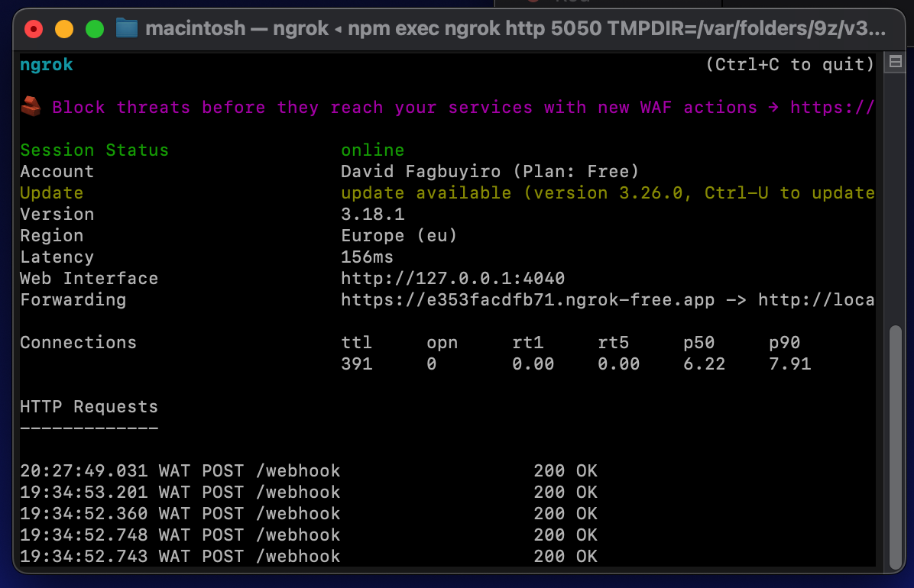The image size is (914, 588).
Task: Click the ttl connections value 391
Action: [x=356, y=364]
